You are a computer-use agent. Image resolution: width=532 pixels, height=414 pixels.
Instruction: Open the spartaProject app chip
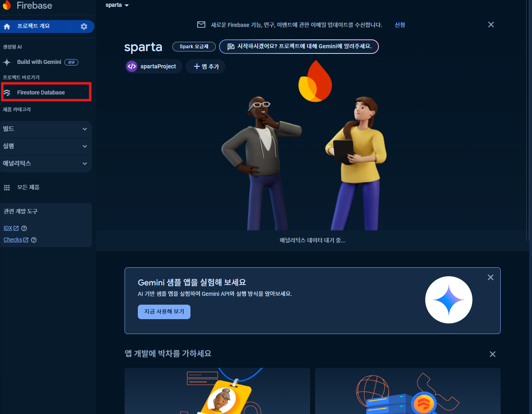click(153, 66)
